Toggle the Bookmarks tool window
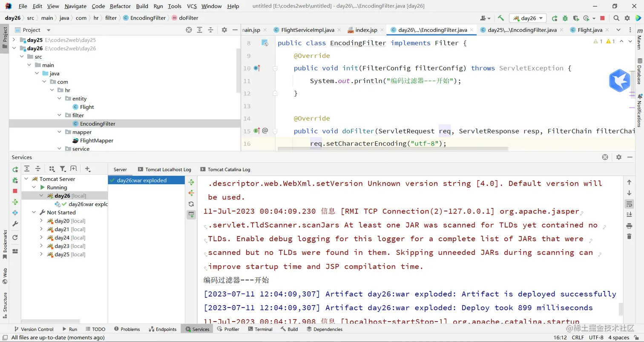The image size is (644, 342). click(x=5, y=245)
